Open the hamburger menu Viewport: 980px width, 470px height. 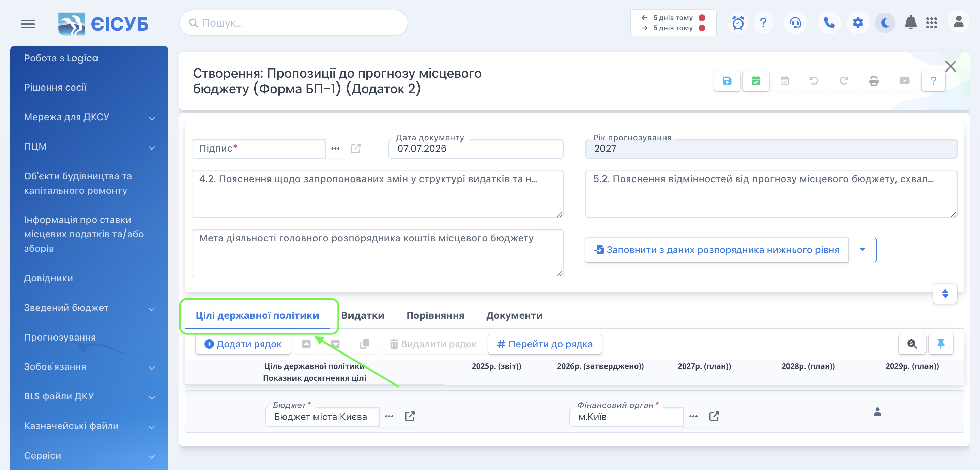(x=28, y=24)
